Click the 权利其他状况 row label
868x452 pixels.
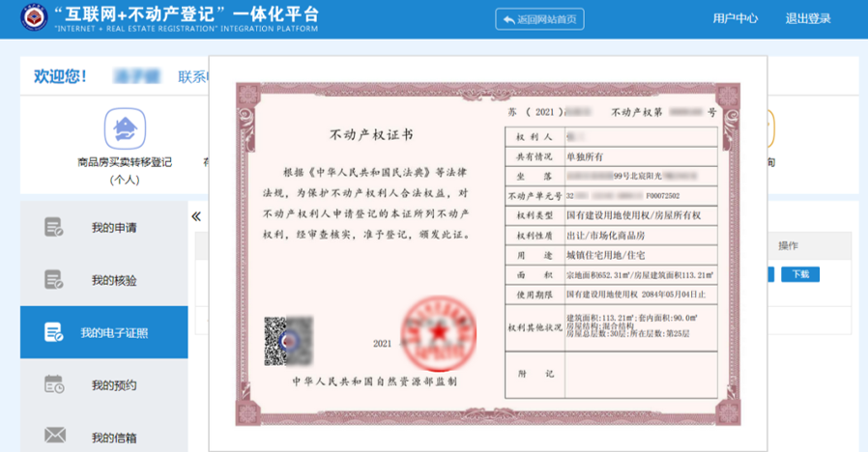point(535,327)
